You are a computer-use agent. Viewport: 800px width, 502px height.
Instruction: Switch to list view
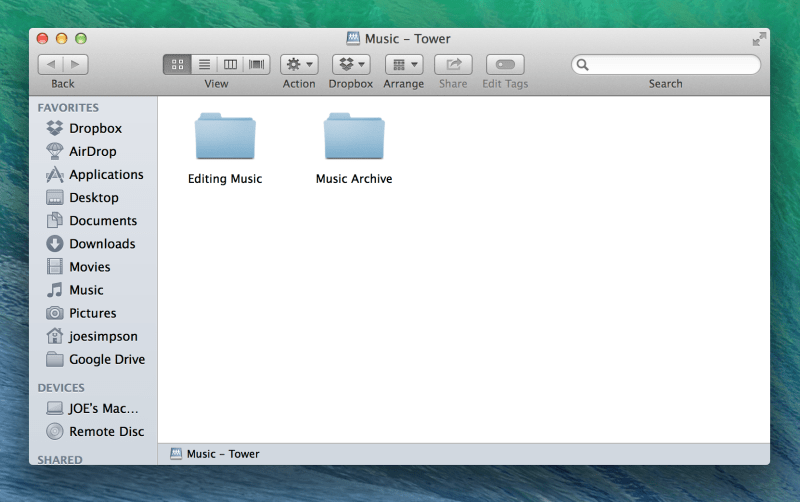click(204, 64)
